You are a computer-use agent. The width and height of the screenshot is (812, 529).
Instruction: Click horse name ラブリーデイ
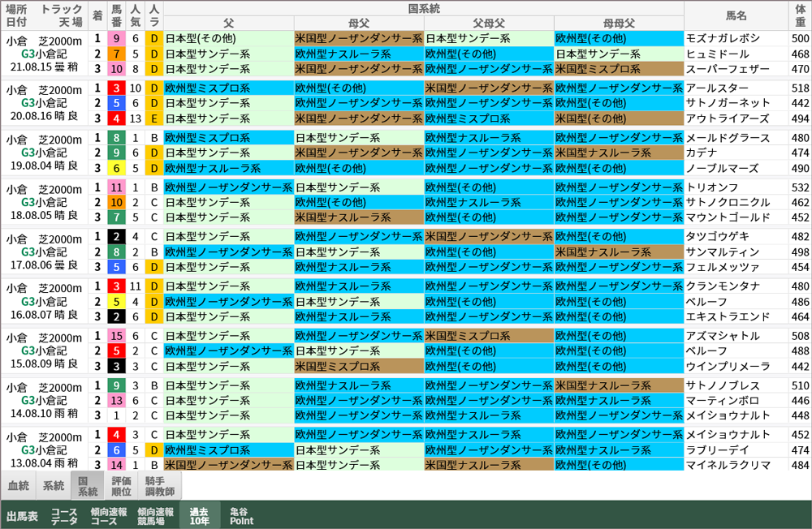pos(717,450)
